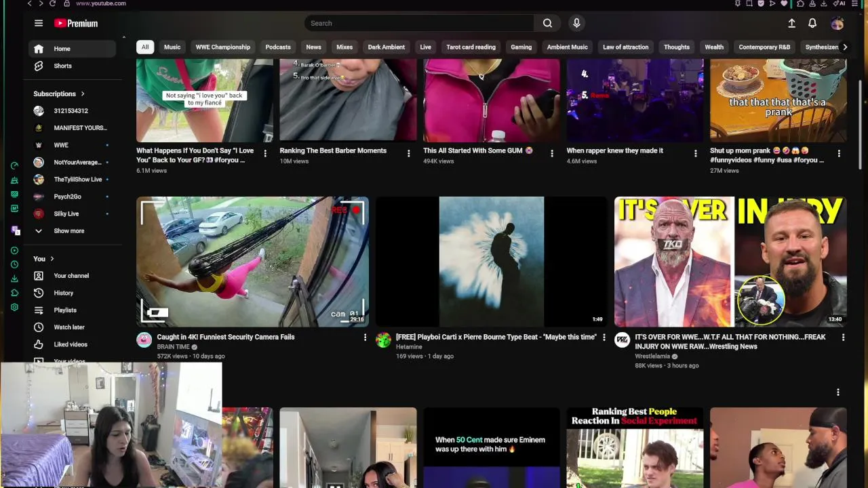Play the IT'S OVER WWE injury thumbnail
The width and height of the screenshot is (868, 488).
coord(730,262)
